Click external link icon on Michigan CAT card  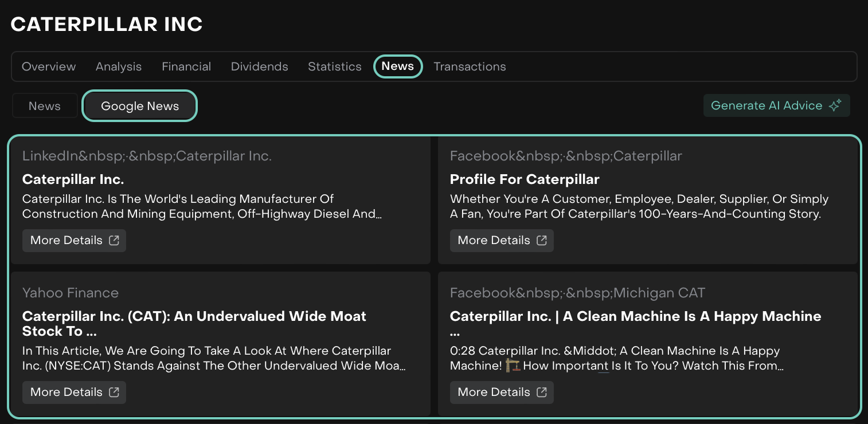click(542, 392)
